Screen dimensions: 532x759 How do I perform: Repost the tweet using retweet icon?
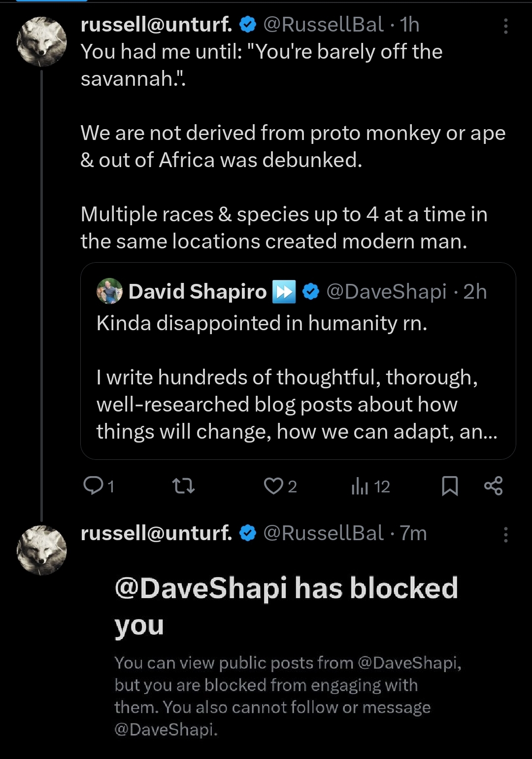click(x=184, y=486)
